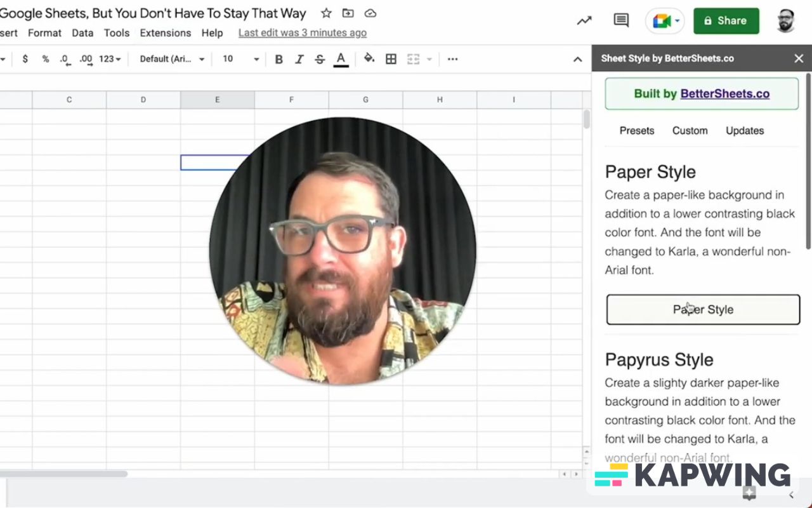Collapse the side panel arrow at bottom
The width and height of the screenshot is (812, 508).
792,495
